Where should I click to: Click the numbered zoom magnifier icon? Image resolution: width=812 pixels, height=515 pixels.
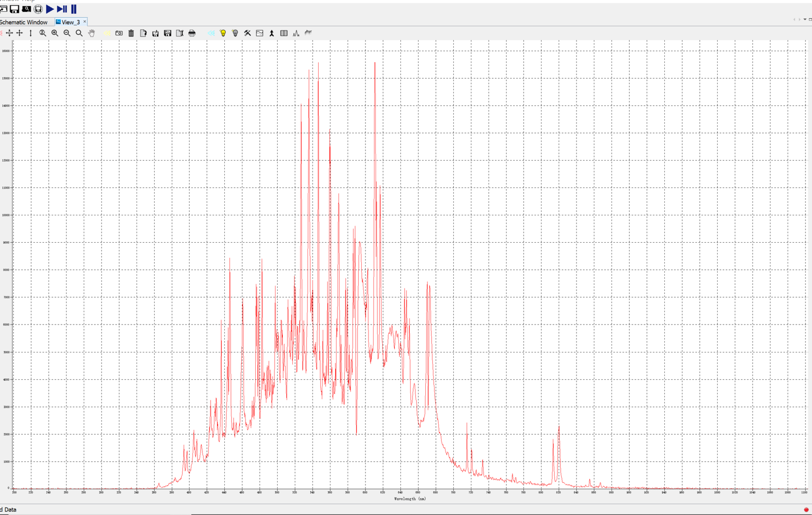click(43, 33)
